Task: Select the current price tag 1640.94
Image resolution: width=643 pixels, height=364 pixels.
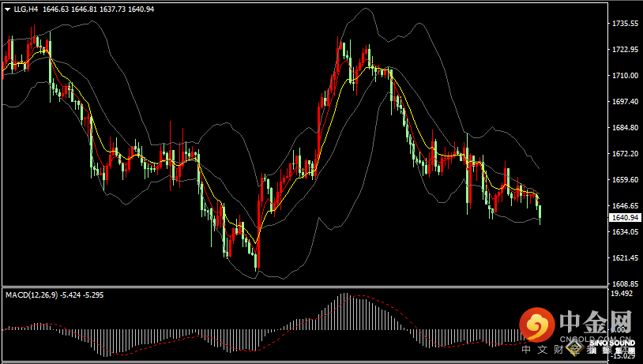Action: coord(625,218)
